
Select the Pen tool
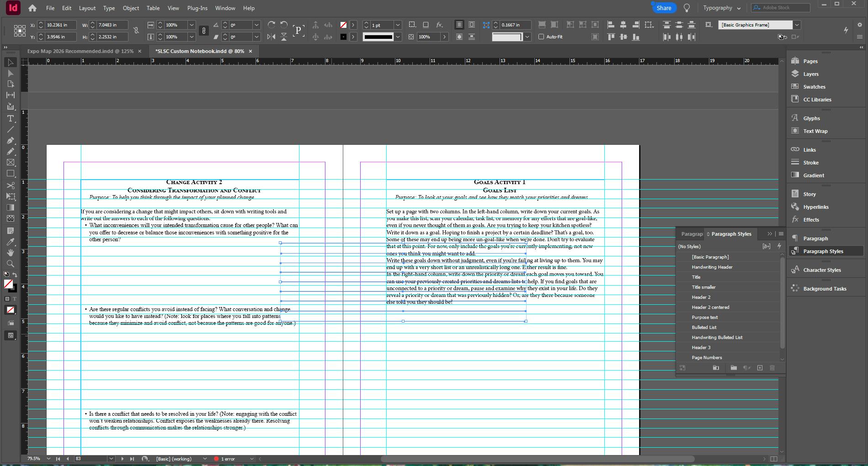11,140
